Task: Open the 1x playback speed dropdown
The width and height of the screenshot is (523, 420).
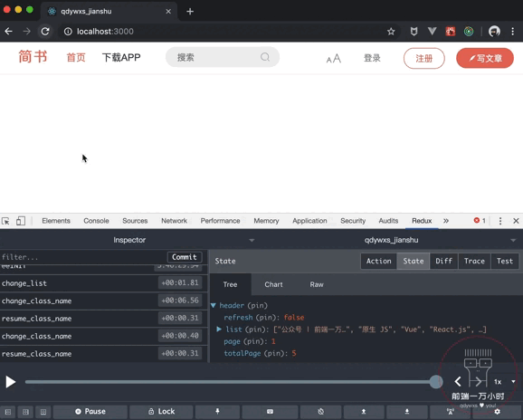Action: point(505,382)
